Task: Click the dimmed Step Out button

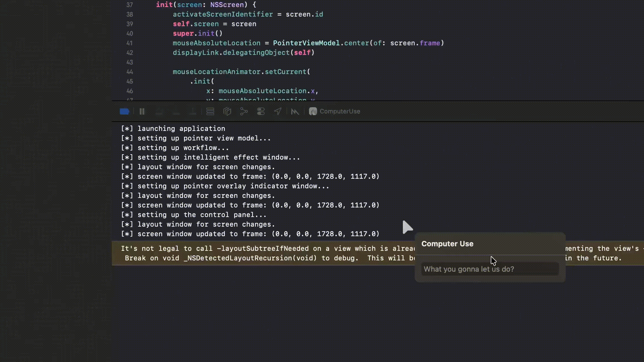Action: tap(193, 111)
